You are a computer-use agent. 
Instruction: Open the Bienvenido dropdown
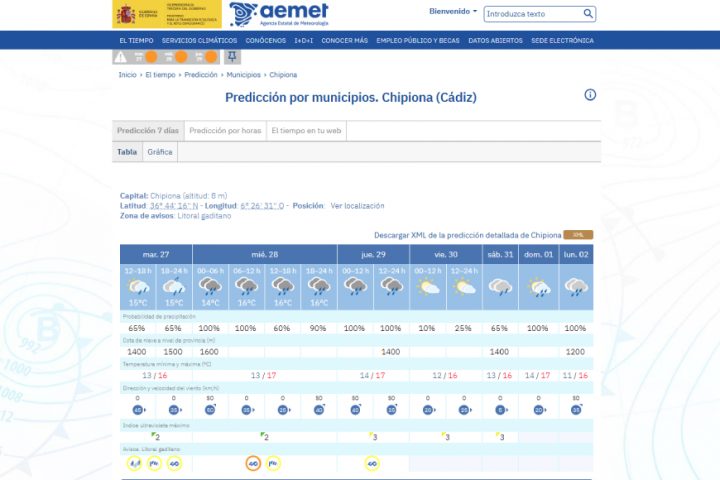pos(453,12)
